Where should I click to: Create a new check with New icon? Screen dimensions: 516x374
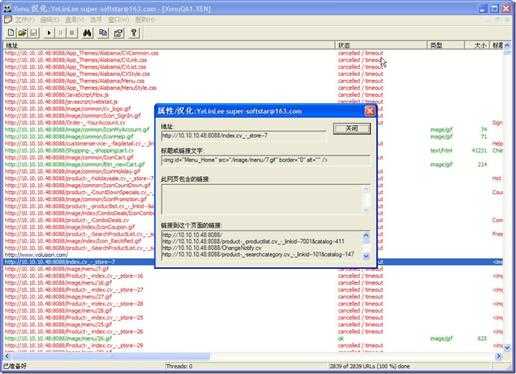point(11,33)
